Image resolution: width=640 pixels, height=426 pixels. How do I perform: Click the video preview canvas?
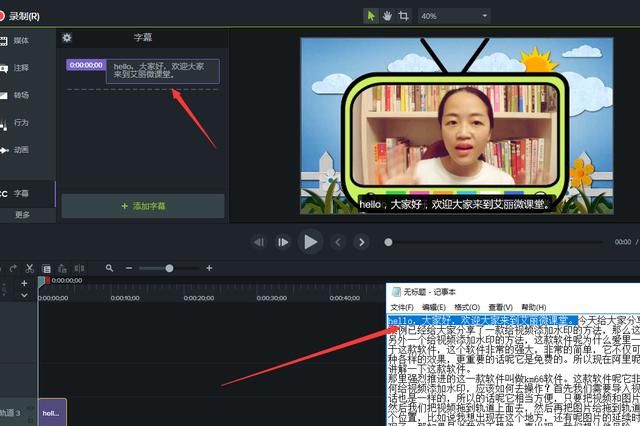pos(457,126)
